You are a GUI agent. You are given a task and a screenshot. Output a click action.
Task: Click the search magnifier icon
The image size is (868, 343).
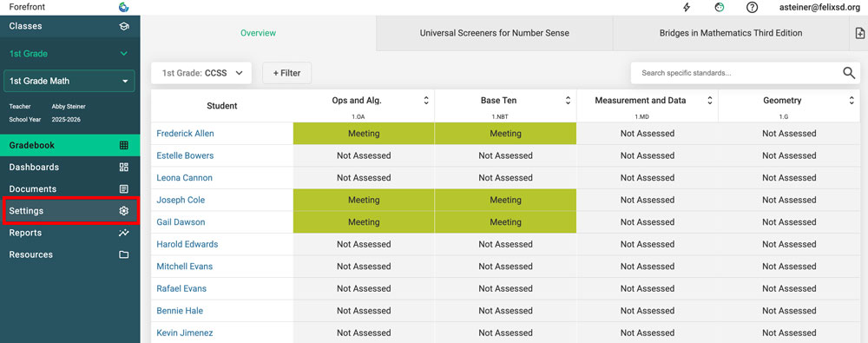[x=849, y=73]
